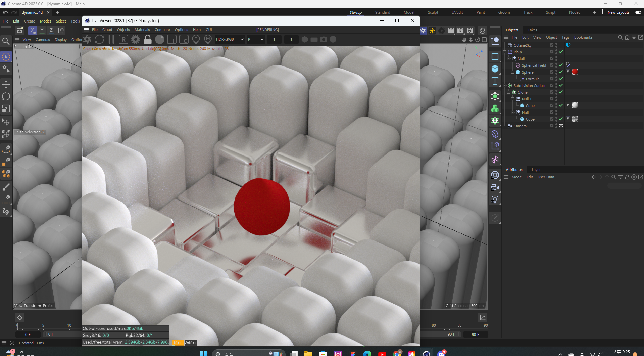Select the focus picker F icon

coord(196,39)
